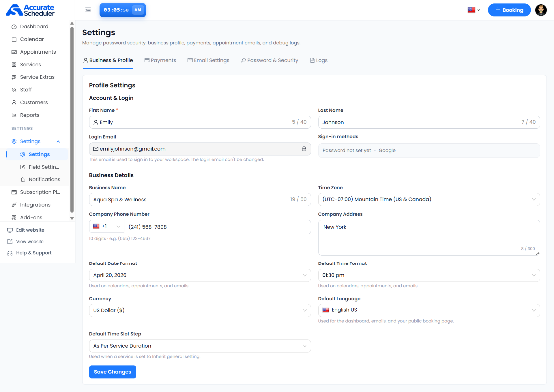Open the language flag dropdown in header
Viewport: 554px width, 392px height.
click(x=474, y=10)
